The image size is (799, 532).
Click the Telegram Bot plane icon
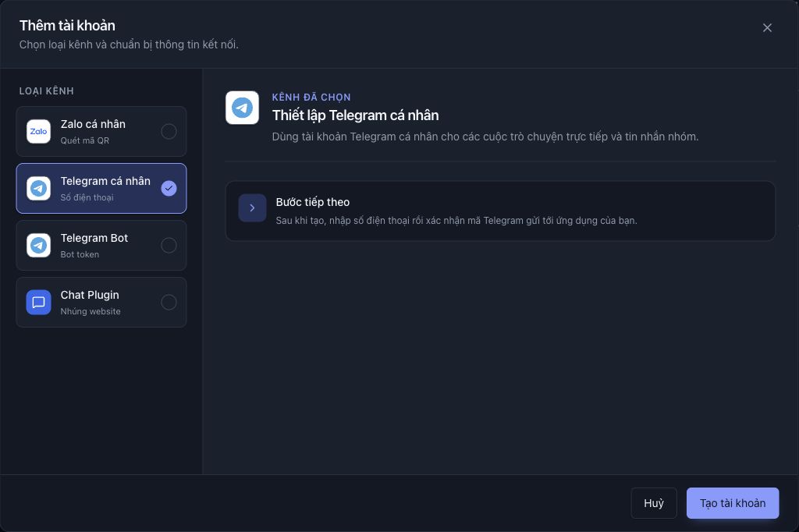click(39, 246)
